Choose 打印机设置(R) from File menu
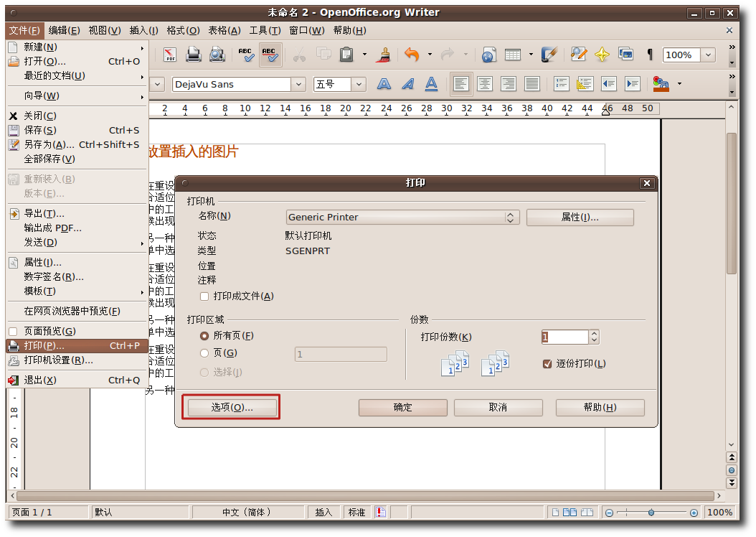The image size is (756, 537). tap(77, 360)
